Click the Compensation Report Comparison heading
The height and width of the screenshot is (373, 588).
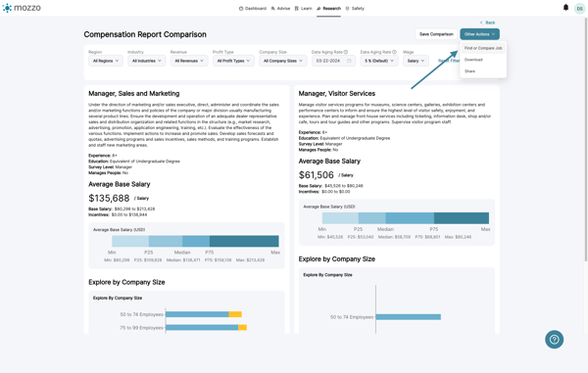coord(145,34)
